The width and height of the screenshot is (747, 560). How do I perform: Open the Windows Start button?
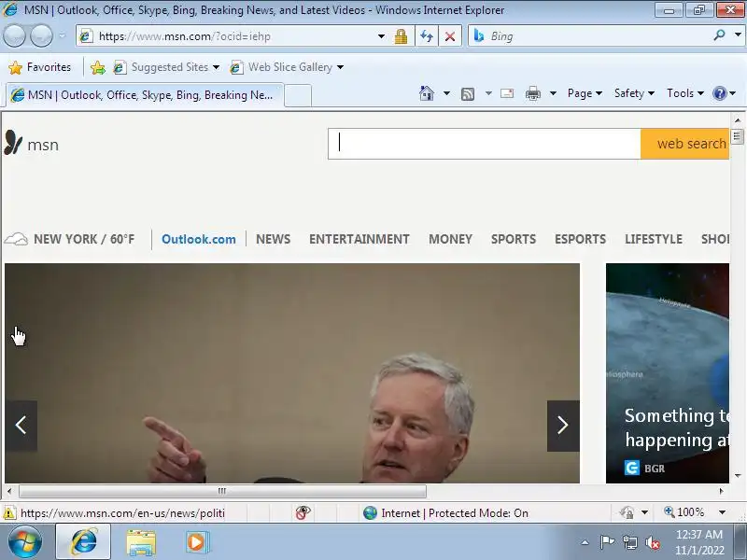[x=24, y=542]
